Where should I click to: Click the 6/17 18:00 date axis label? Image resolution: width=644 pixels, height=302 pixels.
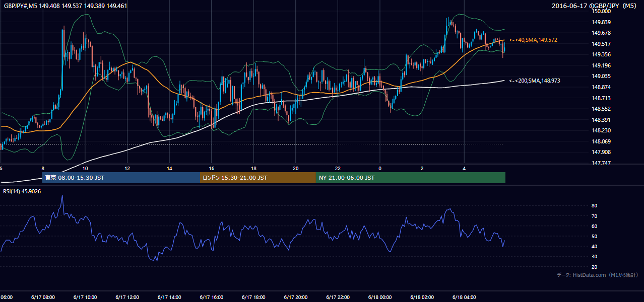(x=253, y=297)
